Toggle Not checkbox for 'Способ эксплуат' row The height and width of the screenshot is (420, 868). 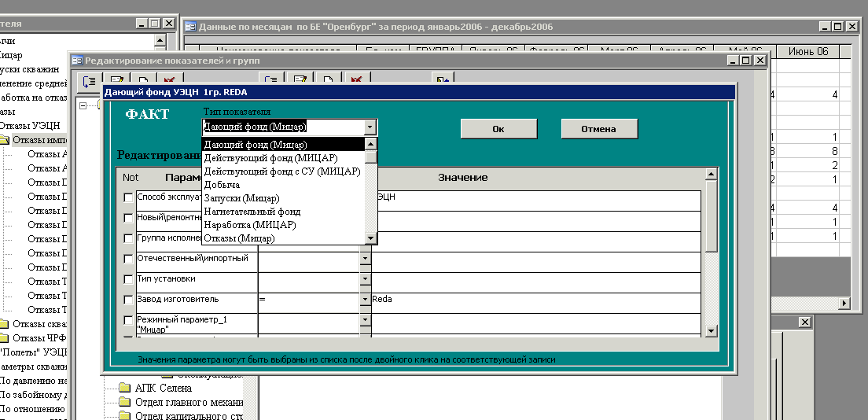[x=128, y=198]
